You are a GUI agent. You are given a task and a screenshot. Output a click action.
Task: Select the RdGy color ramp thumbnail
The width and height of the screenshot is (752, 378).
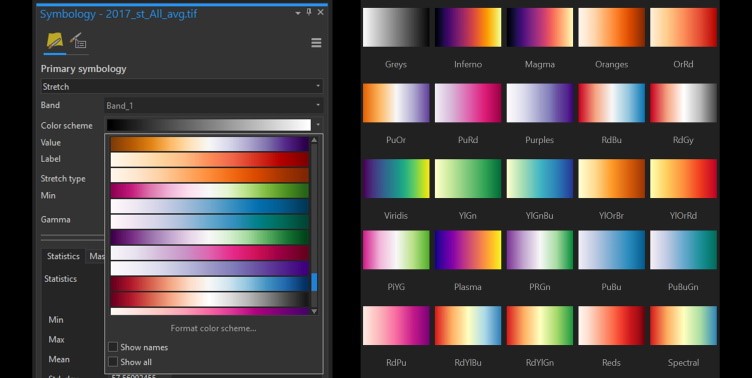click(683, 103)
